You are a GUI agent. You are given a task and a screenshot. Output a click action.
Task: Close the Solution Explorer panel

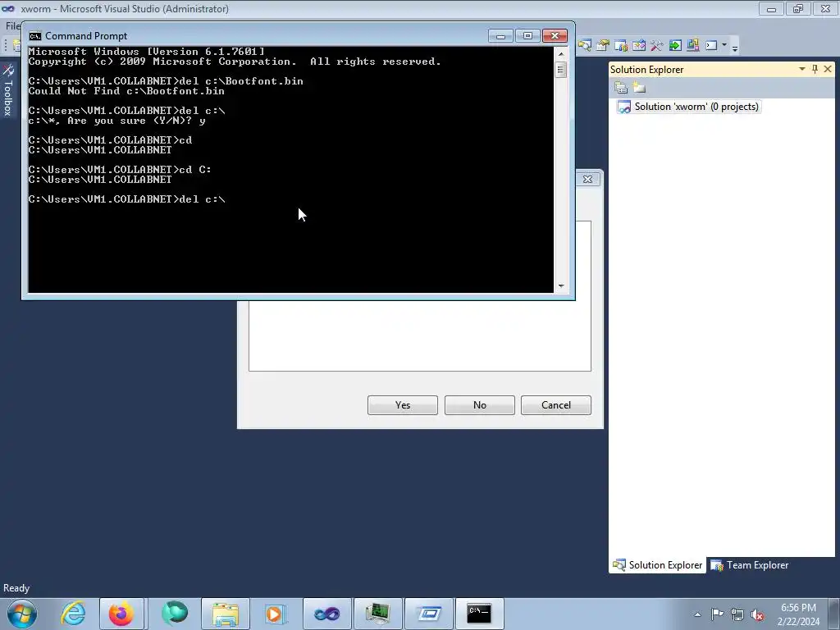(828, 69)
